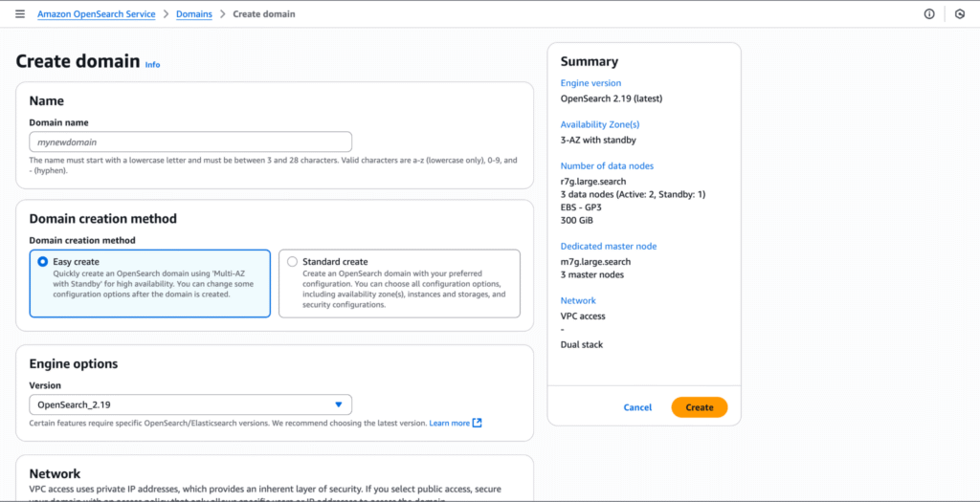Click the Network link in Summary

point(578,300)
